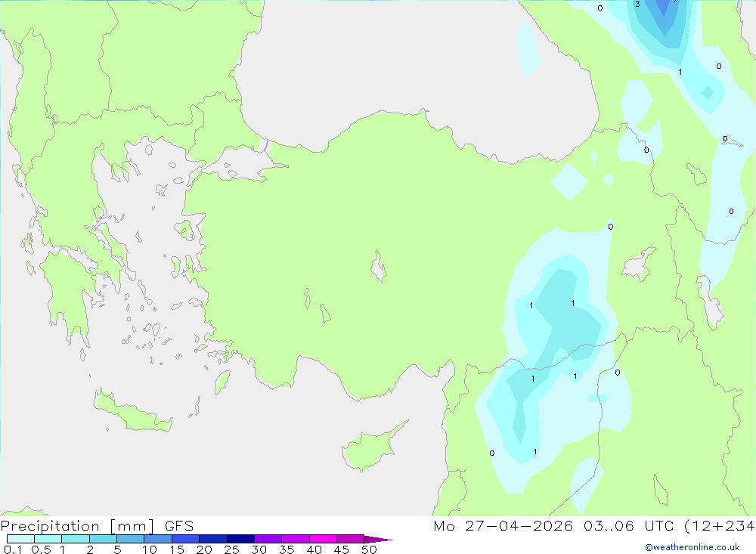Select the 2–5 mm legend color box
Viewport: 756px width, 554px height.
tap(103, 539)
